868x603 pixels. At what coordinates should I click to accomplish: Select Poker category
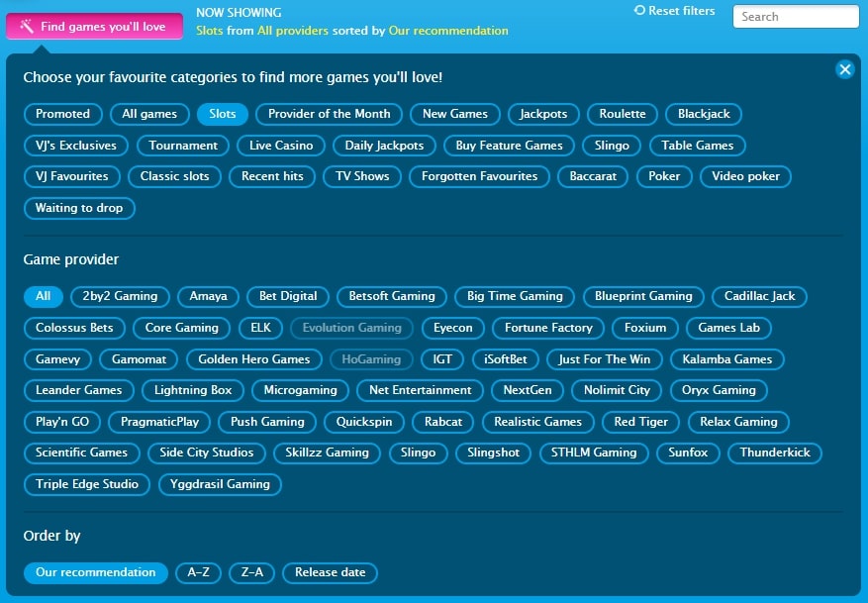tap(664, 176)
